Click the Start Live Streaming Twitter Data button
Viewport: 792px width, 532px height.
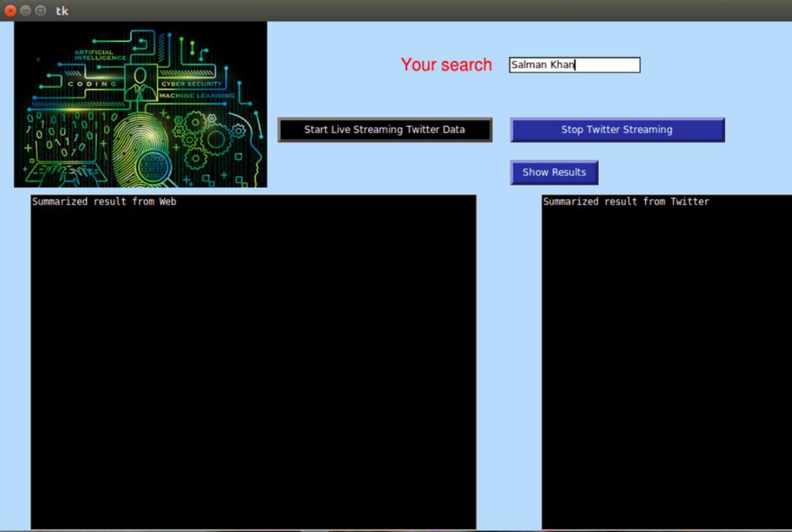click(385, 130)
